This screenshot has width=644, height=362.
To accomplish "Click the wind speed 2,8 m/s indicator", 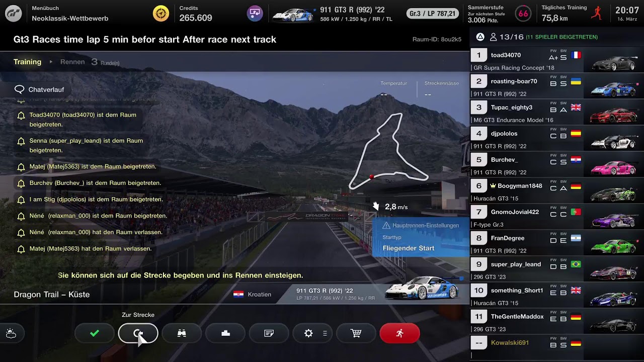I will [390, 207].
